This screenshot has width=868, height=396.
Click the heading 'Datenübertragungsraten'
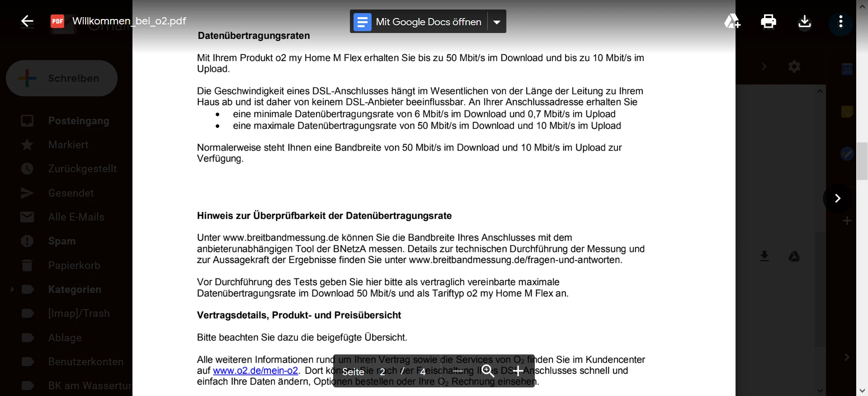click(x=254, y=36)
